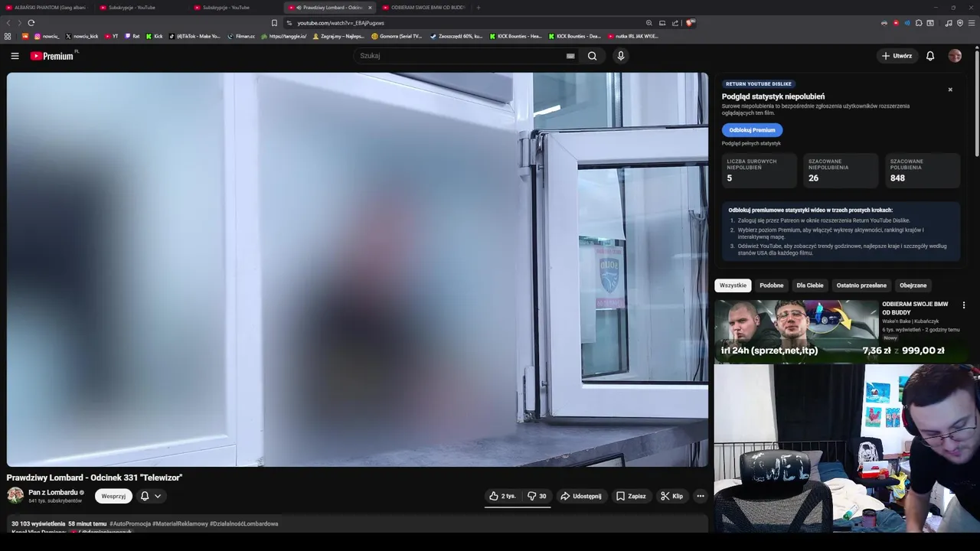Switch to ALBAŃSKI PHANTOM tab
The width and height of the screenshot is (980, 551).
point(47,8)
